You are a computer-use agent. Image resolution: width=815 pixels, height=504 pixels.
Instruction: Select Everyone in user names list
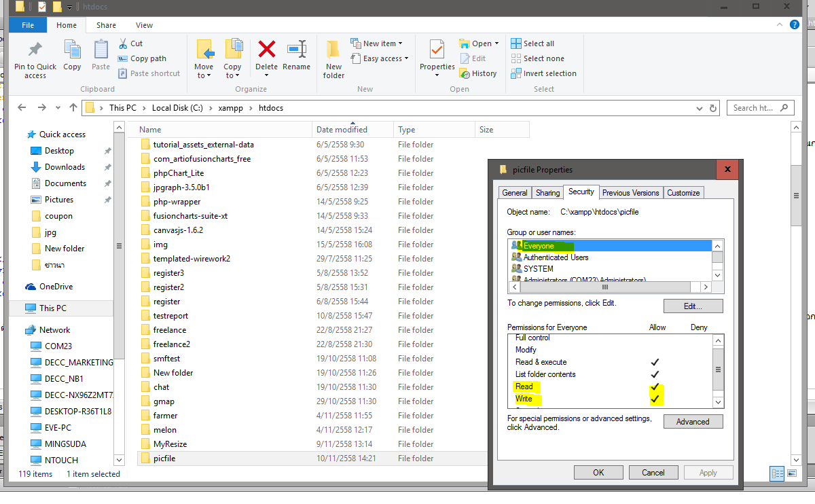click(609, 246)
